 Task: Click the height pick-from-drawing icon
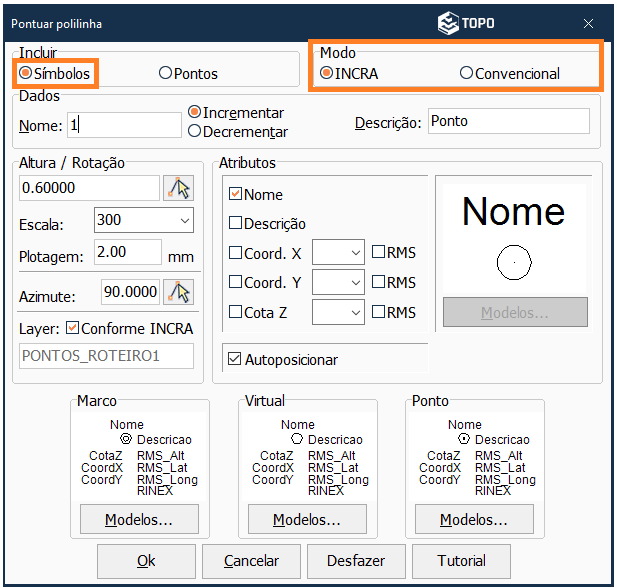[x=178, y=188]
